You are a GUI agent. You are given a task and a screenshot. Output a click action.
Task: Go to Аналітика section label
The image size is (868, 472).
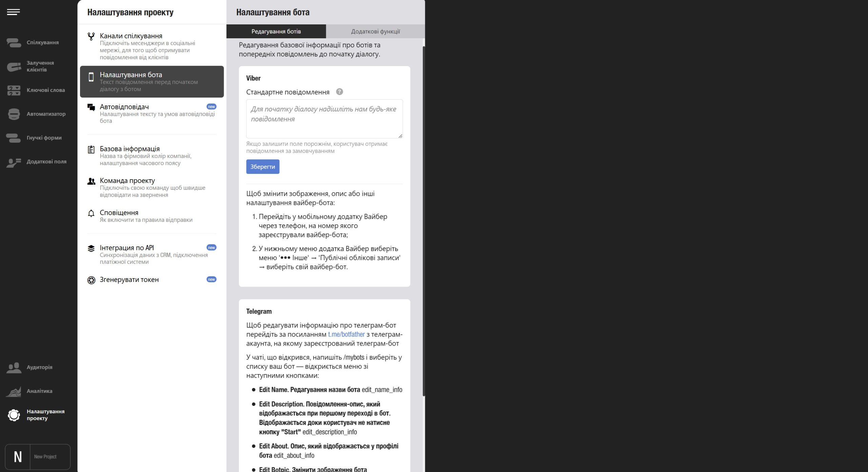[x=40, y=391]
